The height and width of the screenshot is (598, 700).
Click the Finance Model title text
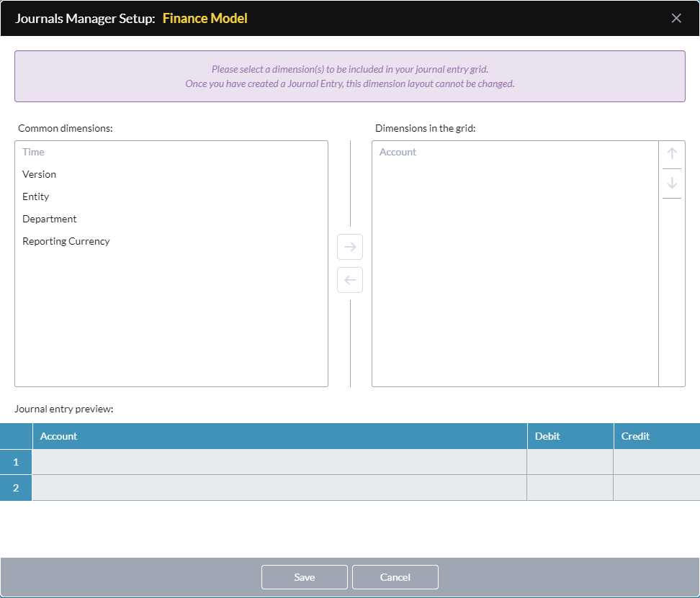pos(205,18)
